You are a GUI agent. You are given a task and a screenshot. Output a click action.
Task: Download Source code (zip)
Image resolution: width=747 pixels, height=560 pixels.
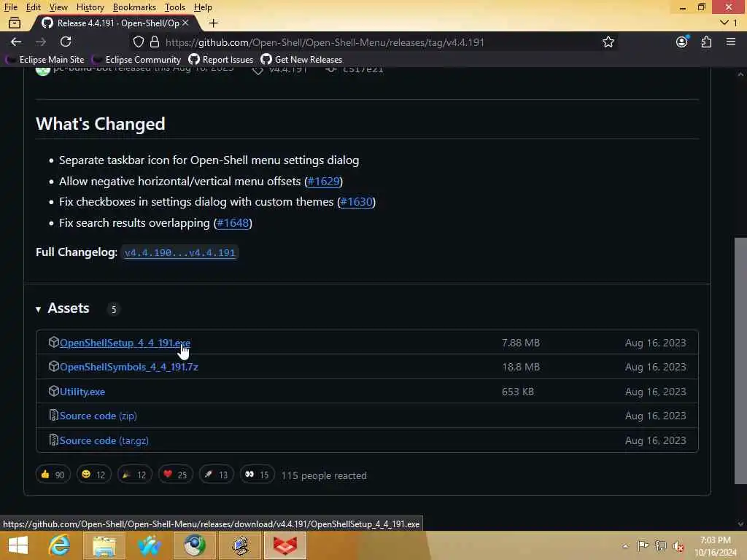tap(98, 416)
